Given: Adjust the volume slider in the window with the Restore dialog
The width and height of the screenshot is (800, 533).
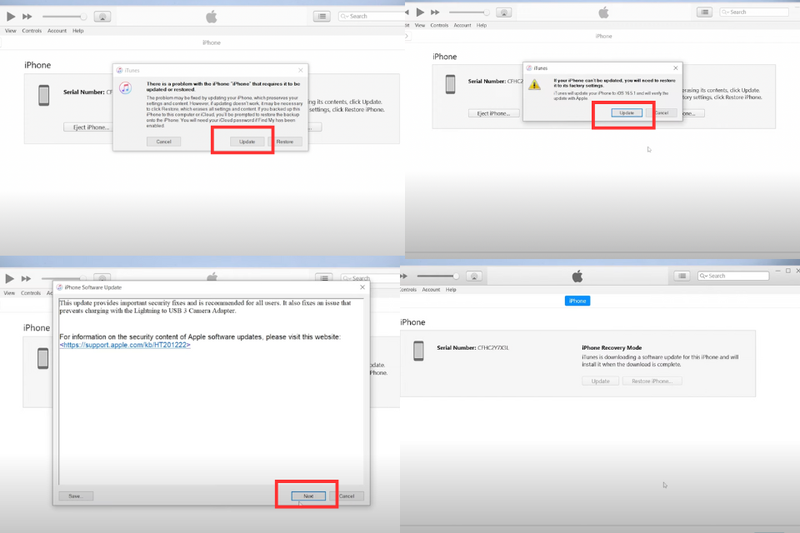Looking at the screenshot, I should (64, 17).
